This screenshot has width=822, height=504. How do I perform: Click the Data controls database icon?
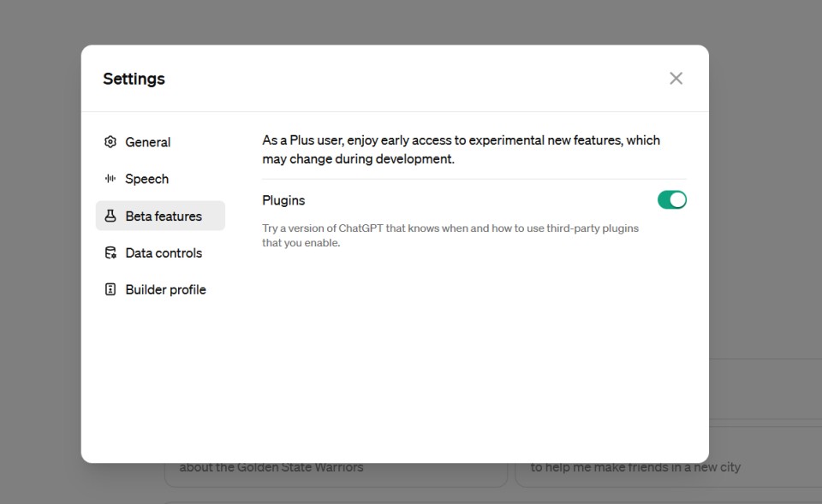(x=110, y=252)
